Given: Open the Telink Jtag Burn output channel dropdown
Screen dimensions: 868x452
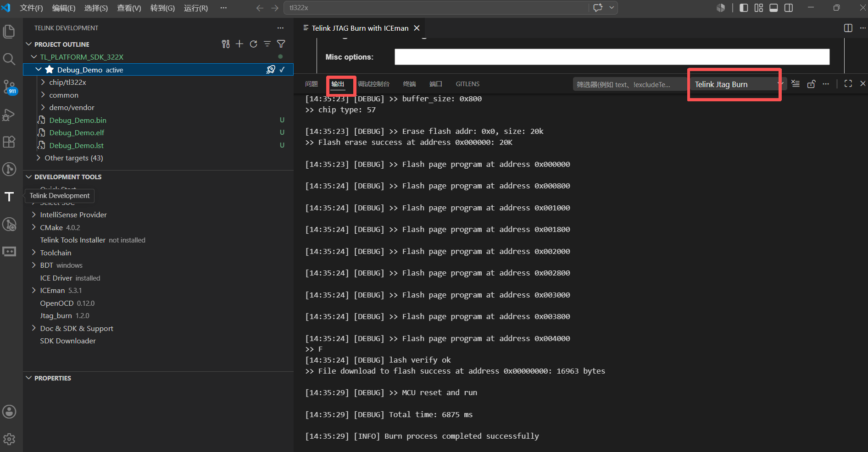Looking at the screenshot, I should [738, 84].
